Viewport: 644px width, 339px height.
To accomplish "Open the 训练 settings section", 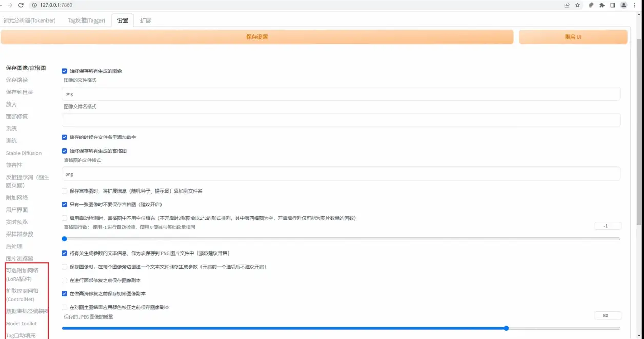I will [11, 140].
